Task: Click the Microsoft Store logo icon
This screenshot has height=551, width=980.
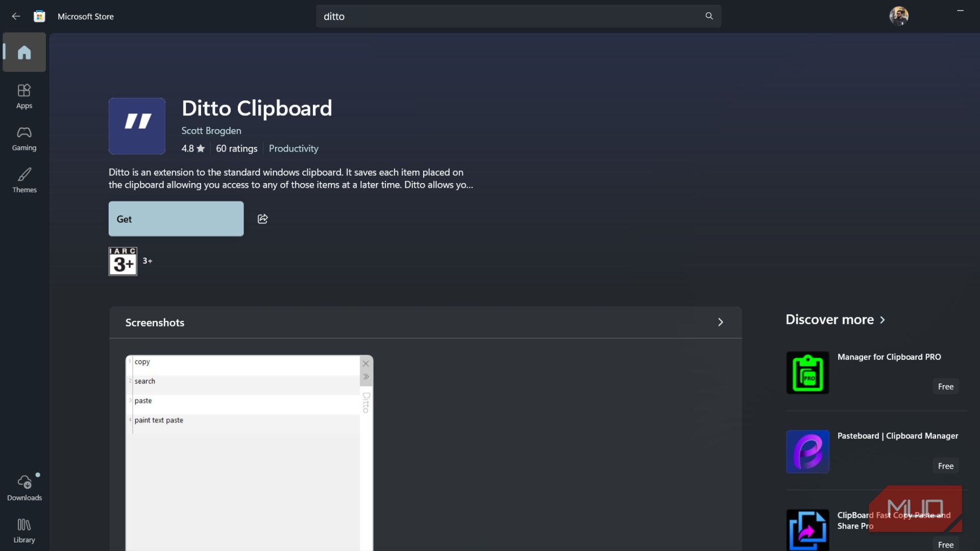Action: (39, 16)
